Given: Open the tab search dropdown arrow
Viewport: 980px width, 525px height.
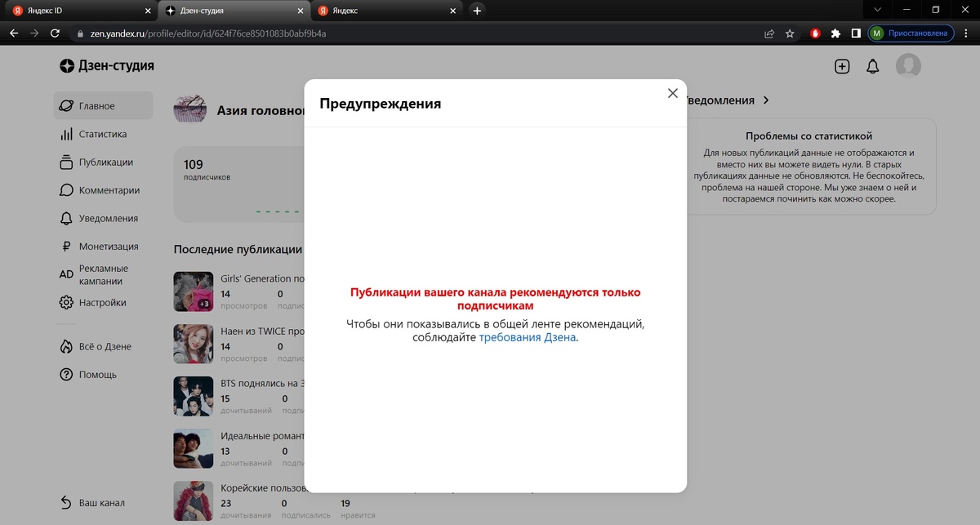Looking at the screenshot, I should tap(877, 10).
